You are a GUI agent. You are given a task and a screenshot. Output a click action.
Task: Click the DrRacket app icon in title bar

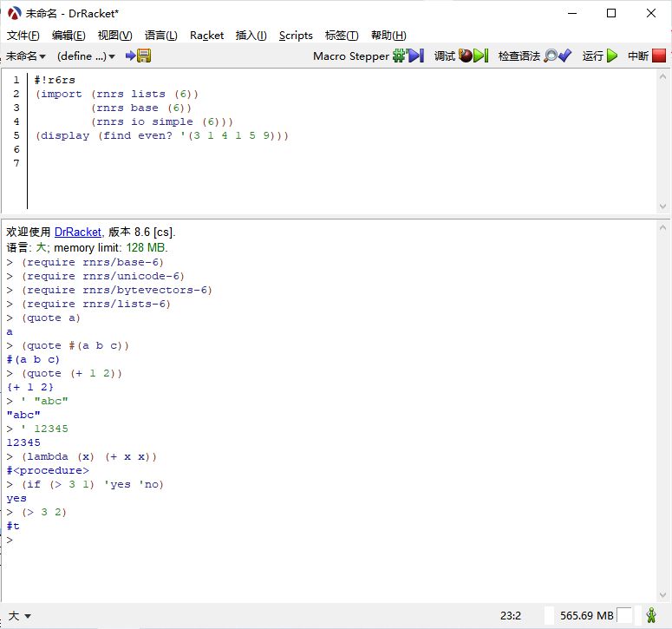(14, 13)
